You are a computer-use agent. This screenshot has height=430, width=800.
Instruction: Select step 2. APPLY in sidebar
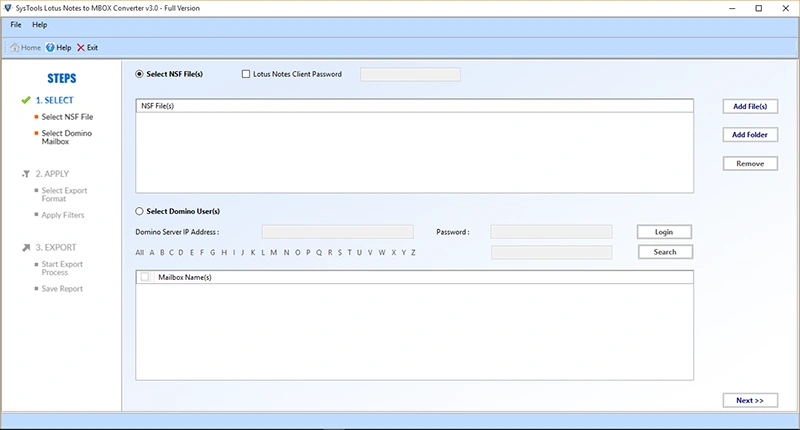[x=52, y=174]
